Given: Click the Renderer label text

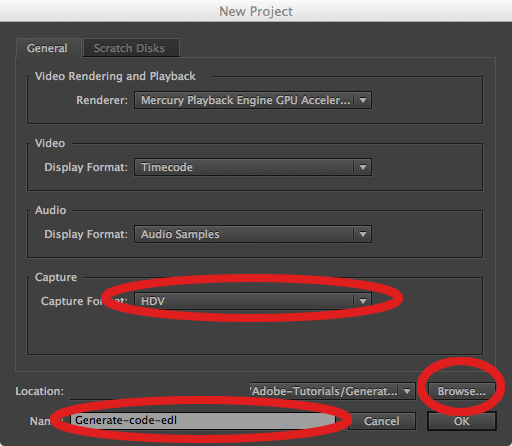Looking at the screenshot, I should click(x=102, y=100).
